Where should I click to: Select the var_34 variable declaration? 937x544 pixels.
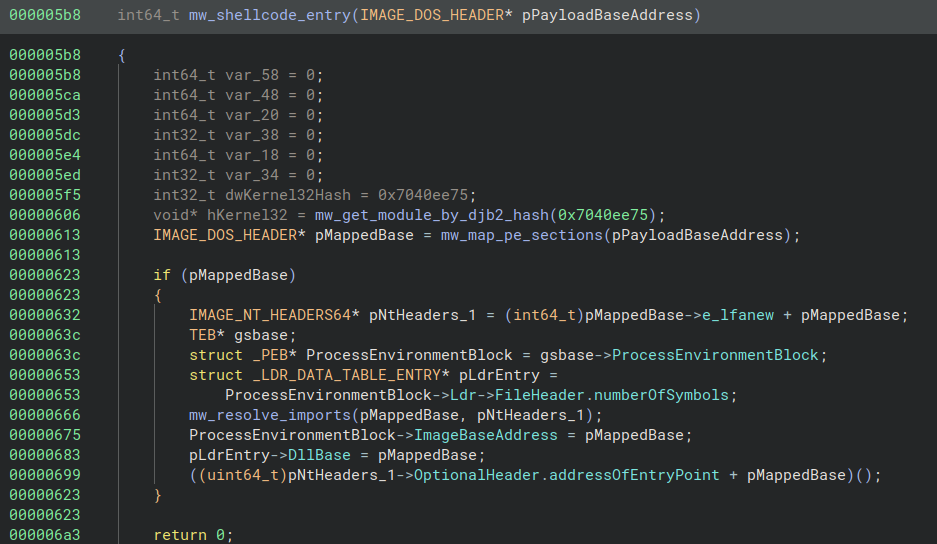[x=252, y=175]
